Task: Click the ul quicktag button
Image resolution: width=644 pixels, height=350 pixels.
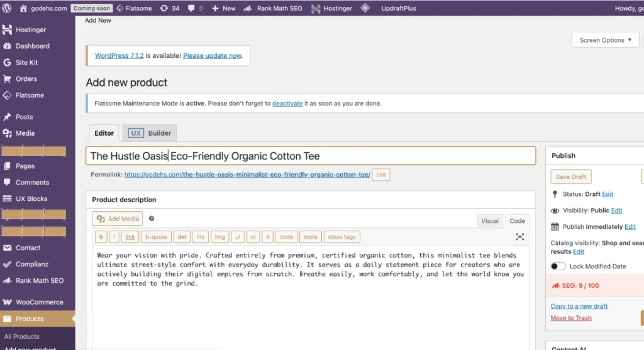Action: [237, 237]
